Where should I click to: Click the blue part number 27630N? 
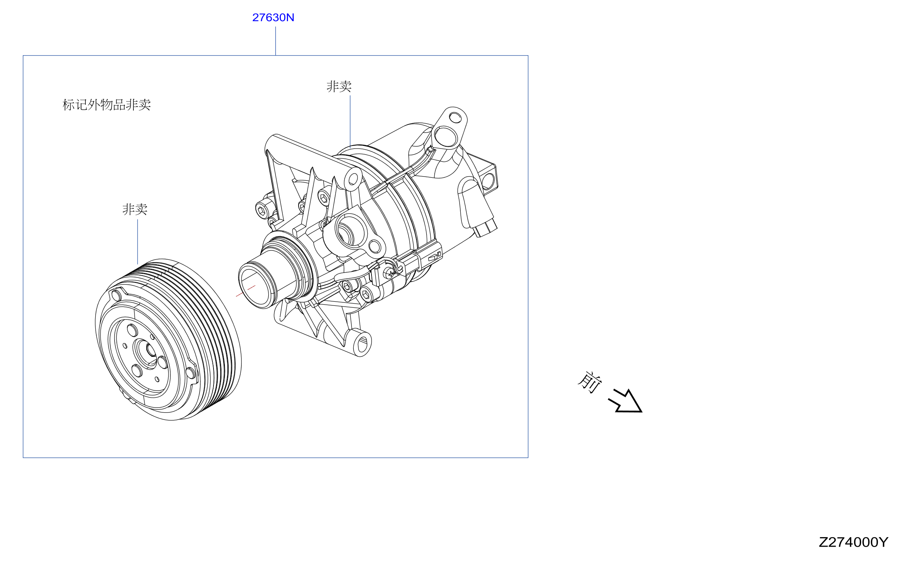273,18
